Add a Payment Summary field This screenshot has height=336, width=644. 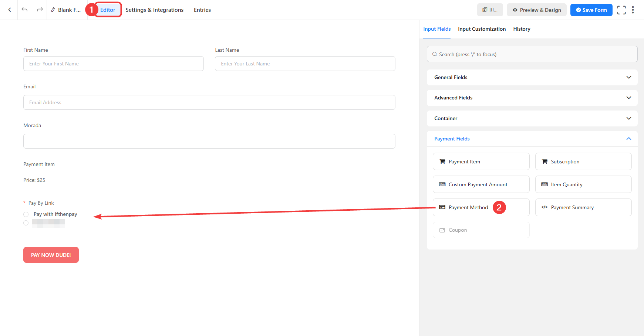[583, 207]
